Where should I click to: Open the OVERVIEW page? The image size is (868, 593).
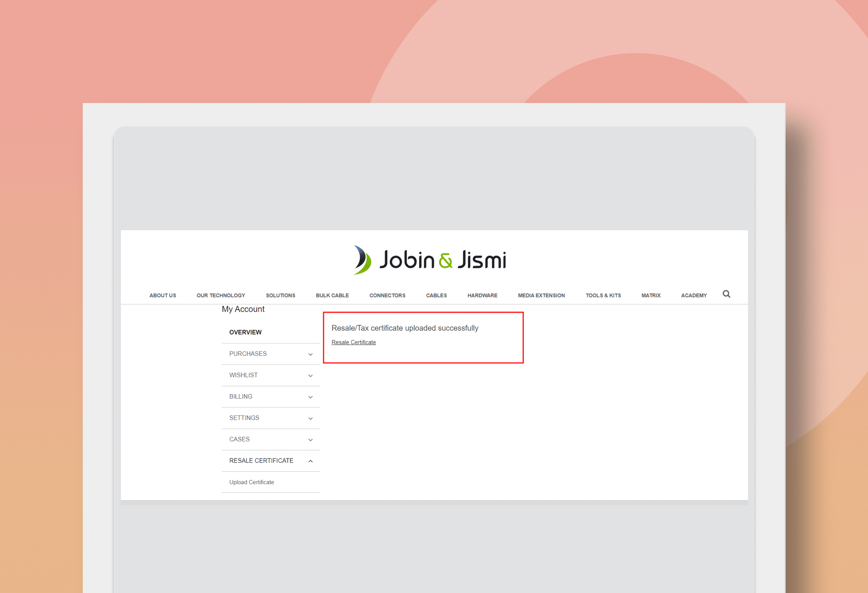coord(245,332)
